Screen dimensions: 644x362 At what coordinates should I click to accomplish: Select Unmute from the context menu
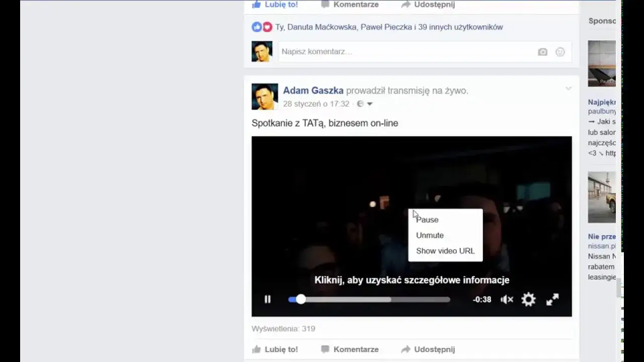(x=430, y=235)
